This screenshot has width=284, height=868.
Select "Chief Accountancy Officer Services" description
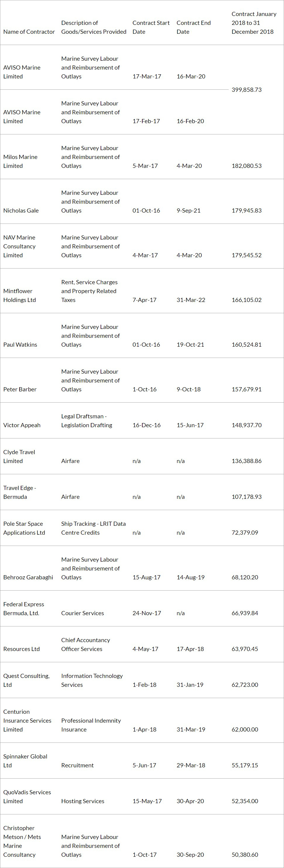click(x=85, y=644)
